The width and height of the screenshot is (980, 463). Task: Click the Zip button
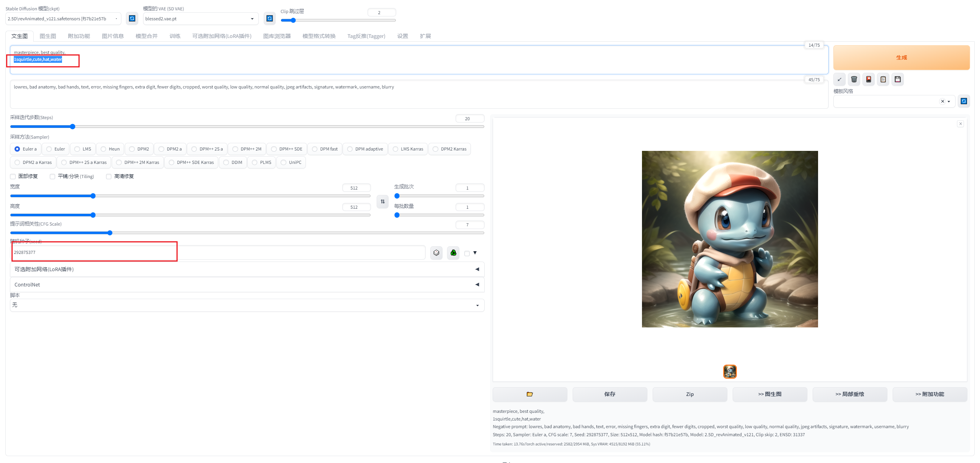click(690, 394)
